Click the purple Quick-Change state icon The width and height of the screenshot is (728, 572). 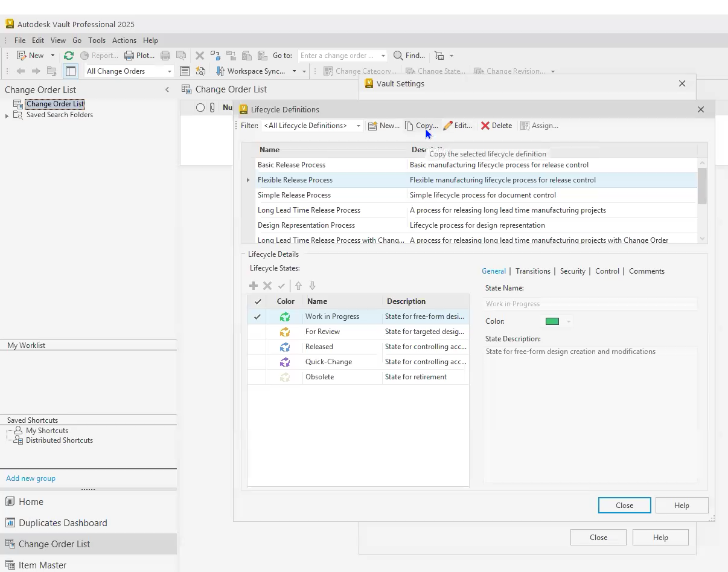285,362
